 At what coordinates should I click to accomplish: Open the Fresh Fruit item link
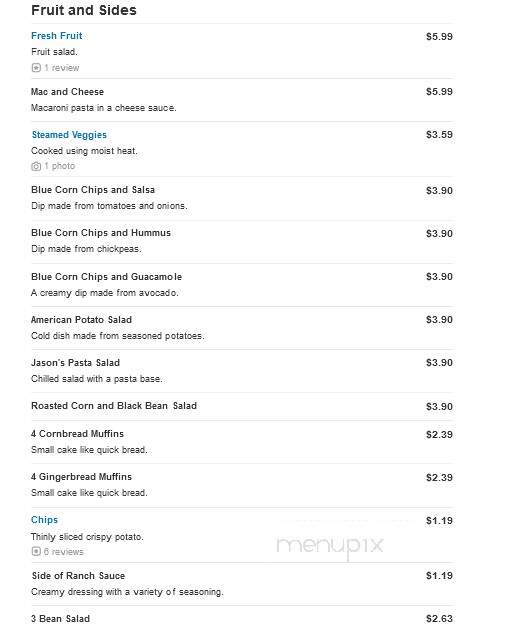click(x=56, y=36)
